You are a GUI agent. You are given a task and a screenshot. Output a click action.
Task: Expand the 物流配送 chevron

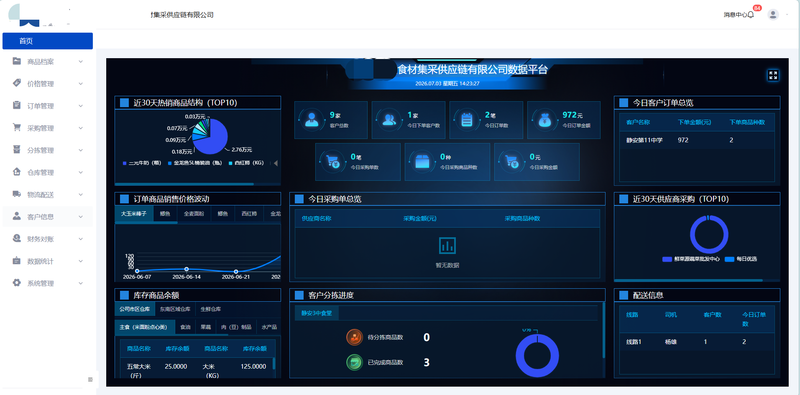point(81,194)
